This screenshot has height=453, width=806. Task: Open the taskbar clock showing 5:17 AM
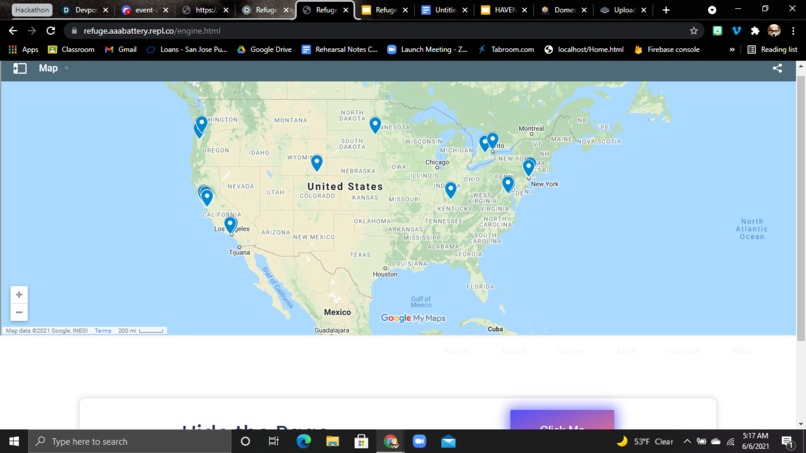click(755, 441)
